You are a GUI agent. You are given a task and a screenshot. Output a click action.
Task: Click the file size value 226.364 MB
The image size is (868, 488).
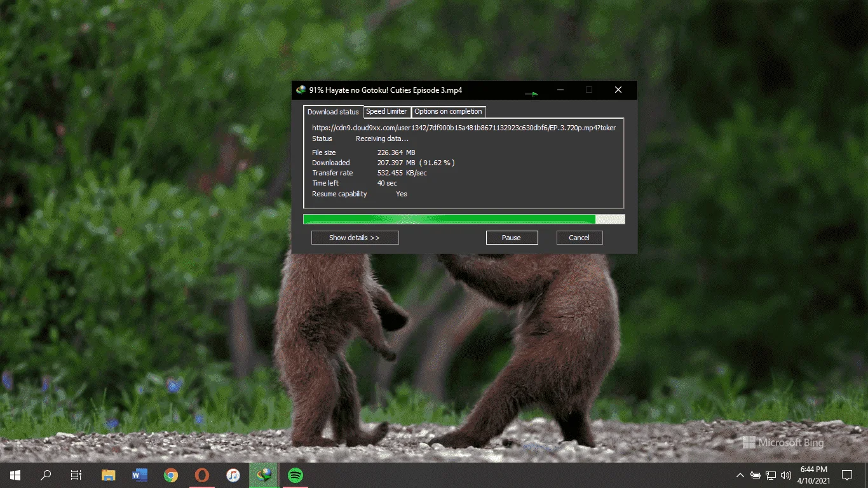(396, 152)
